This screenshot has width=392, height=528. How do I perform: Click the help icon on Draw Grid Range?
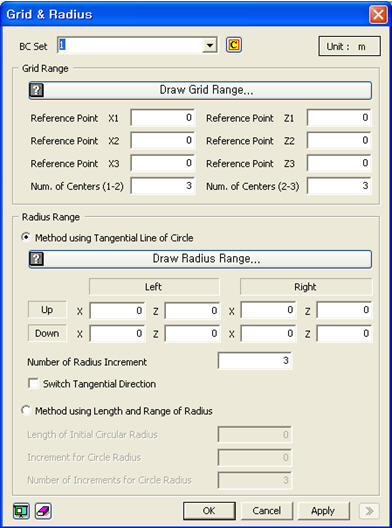tap(37, 90)
